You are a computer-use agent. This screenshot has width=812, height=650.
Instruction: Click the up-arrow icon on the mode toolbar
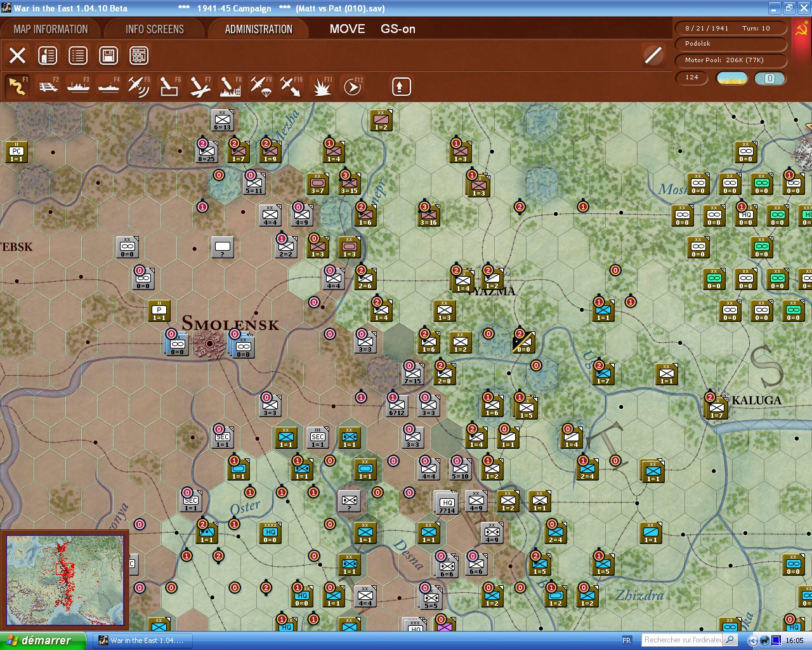401,86
